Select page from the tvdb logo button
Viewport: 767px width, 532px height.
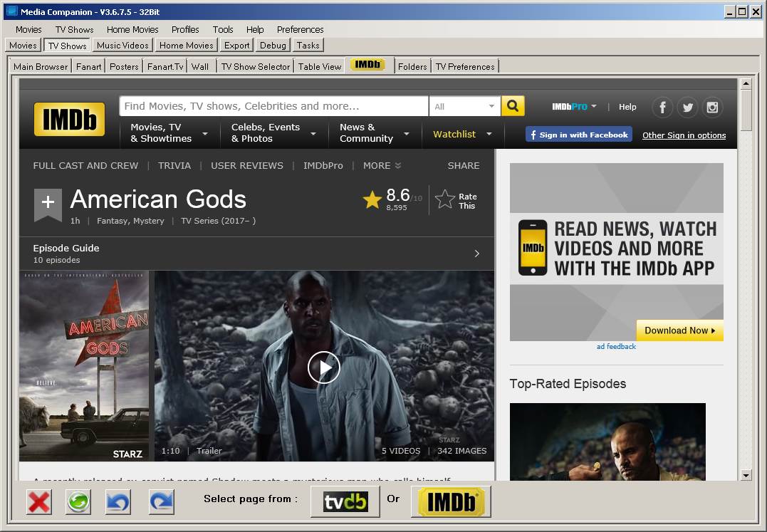(x=345, y=501)
